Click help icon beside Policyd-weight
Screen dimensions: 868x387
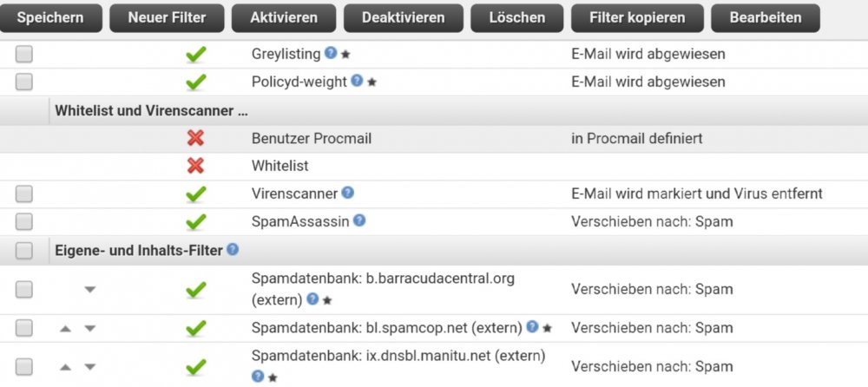(357, 81)
